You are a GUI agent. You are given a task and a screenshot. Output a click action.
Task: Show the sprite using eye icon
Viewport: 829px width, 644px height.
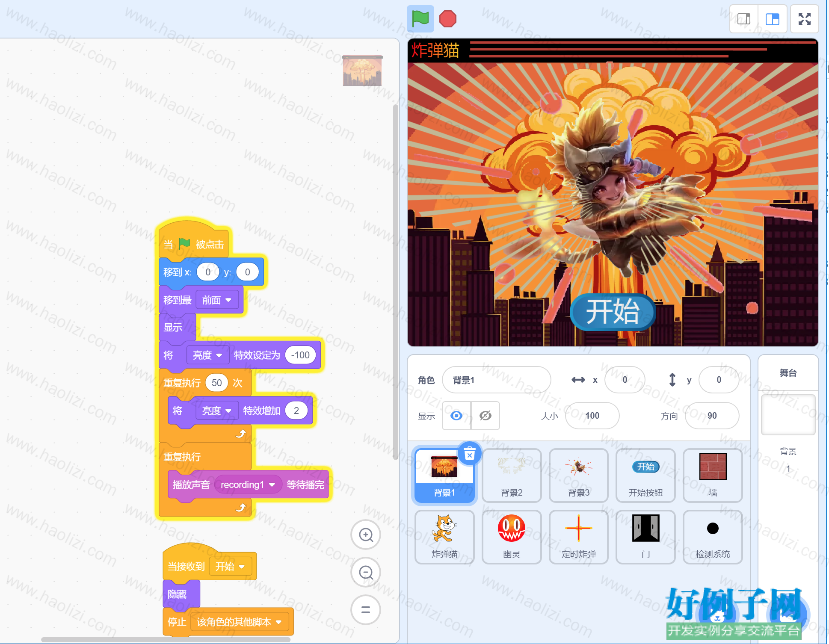pyautogui.click(x=456, y=416)
